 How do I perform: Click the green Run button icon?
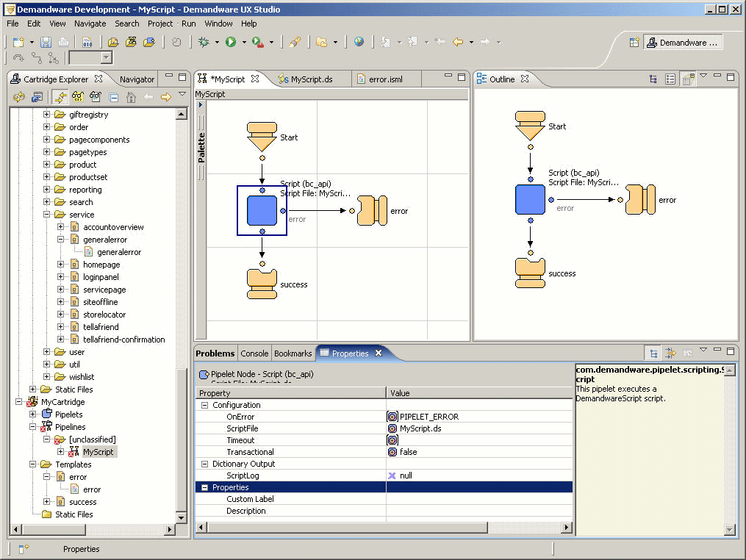pos(231,43)
